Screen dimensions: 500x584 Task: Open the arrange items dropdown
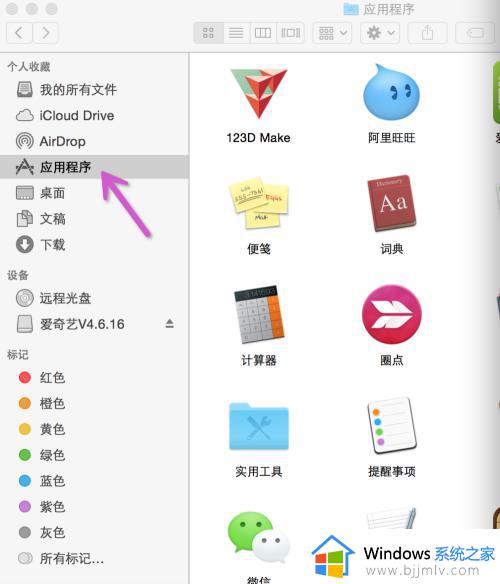(x=332, y=33)
